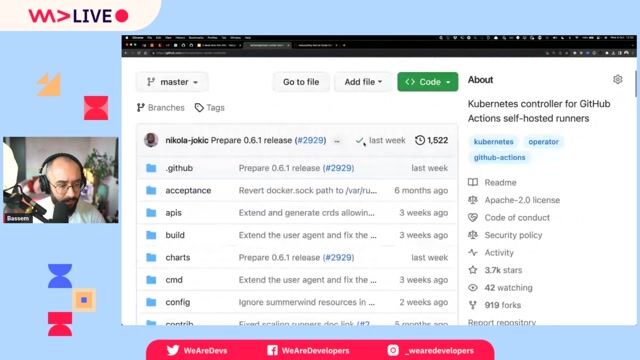Click nikola-jokic's avatar in latest commit
Image resolution: width=640 pixels, height=360 pixels.
pyautogui.click(x=151, y=140)
